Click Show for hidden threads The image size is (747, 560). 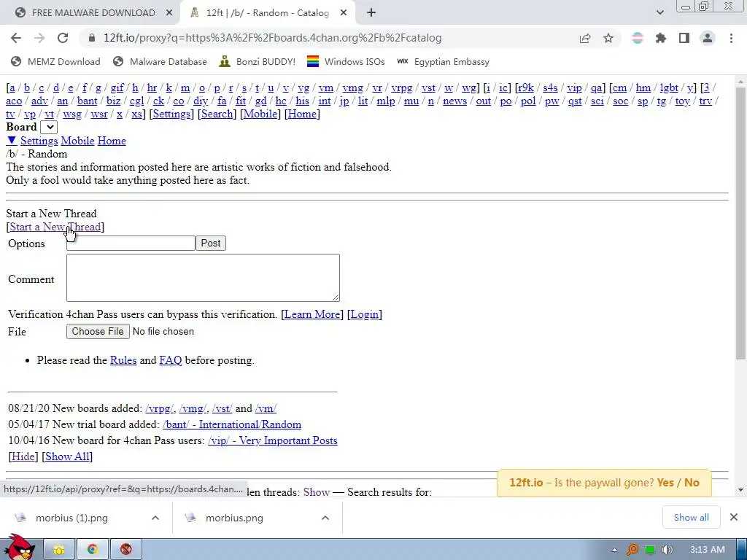(317, 492)
